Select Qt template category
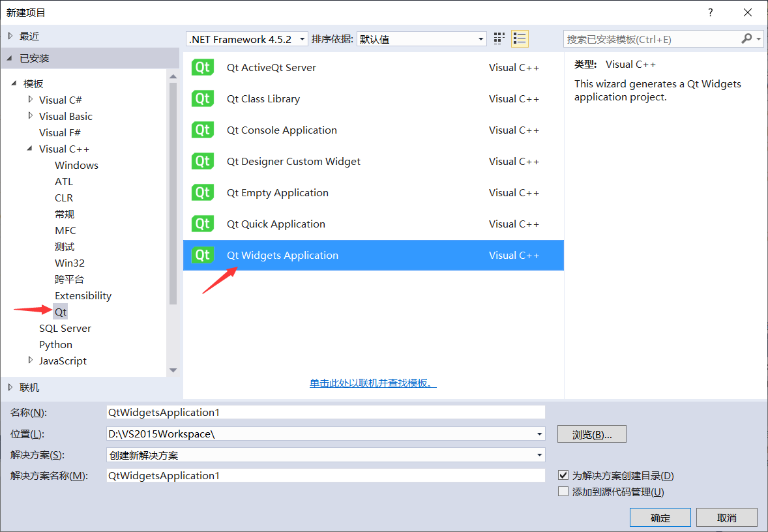The height and width of the screenshot is (532, 768). coord(60,312)
